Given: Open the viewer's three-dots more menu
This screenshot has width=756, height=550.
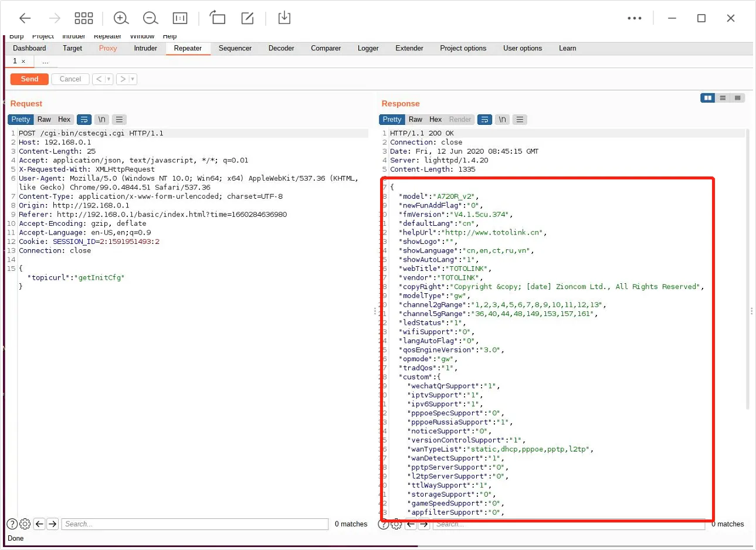Looking at the screenshot, I should pos(635,18).
